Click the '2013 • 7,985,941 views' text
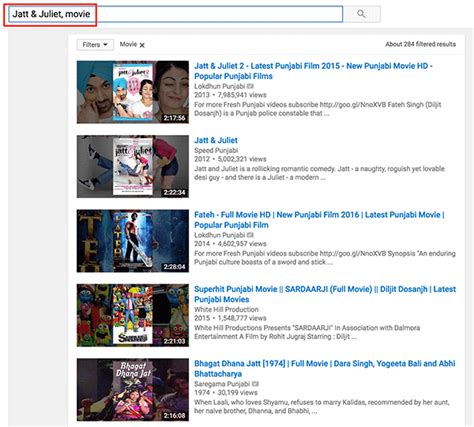Screen dimensions: 474x427 pos(230,95)
